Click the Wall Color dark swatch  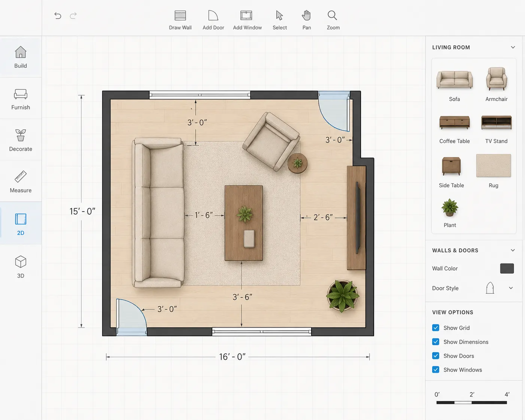[507, 268]
